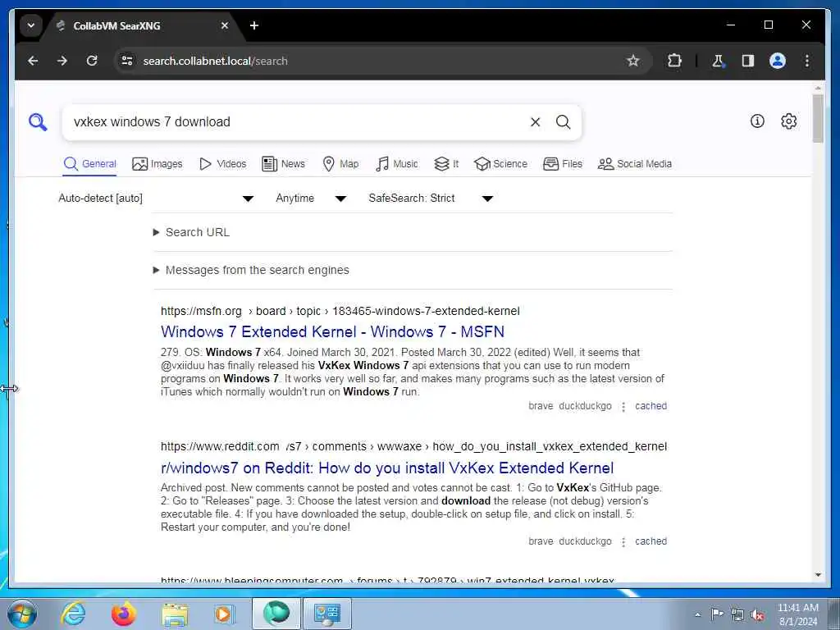Screen dimensions: 840x630
Task: Switch to News category
Action: [x=283, y=164]
